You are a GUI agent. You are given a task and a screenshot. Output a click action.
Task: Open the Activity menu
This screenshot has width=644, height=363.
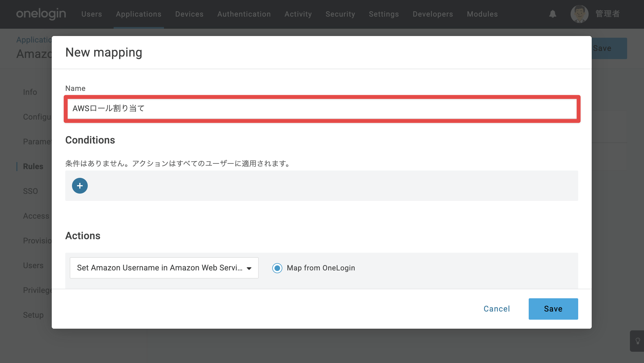(x=298, y=14)
